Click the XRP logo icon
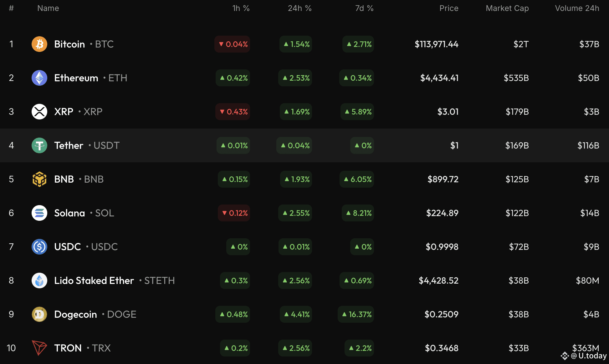Viewport: 609px width, 364px height. click(39, 112)
